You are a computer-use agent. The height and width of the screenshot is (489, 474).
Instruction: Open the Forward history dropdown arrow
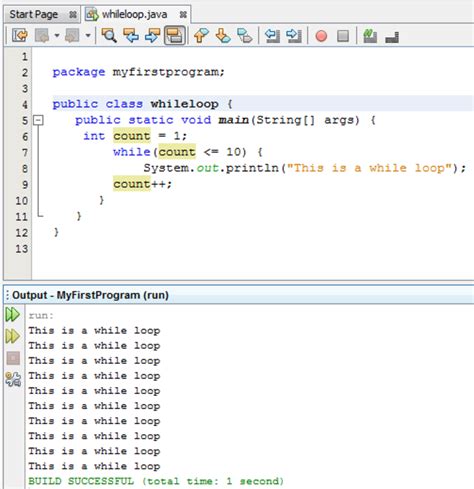[88, 35]
